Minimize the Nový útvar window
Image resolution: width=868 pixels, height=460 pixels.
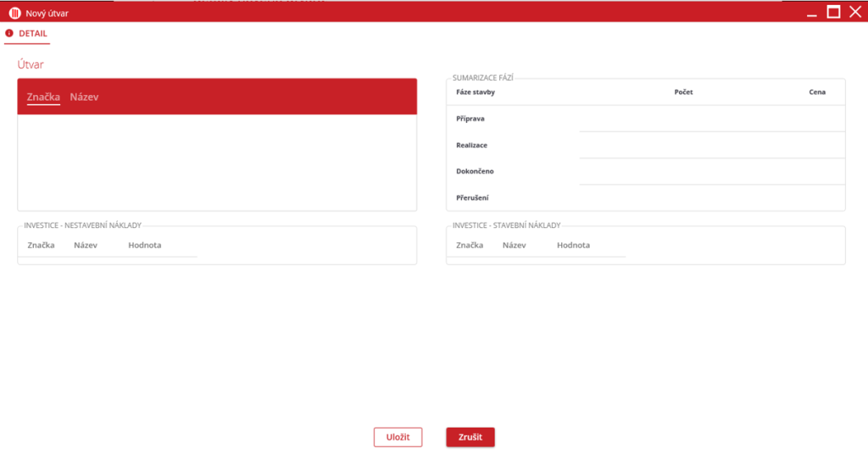[x=811, y=13]
